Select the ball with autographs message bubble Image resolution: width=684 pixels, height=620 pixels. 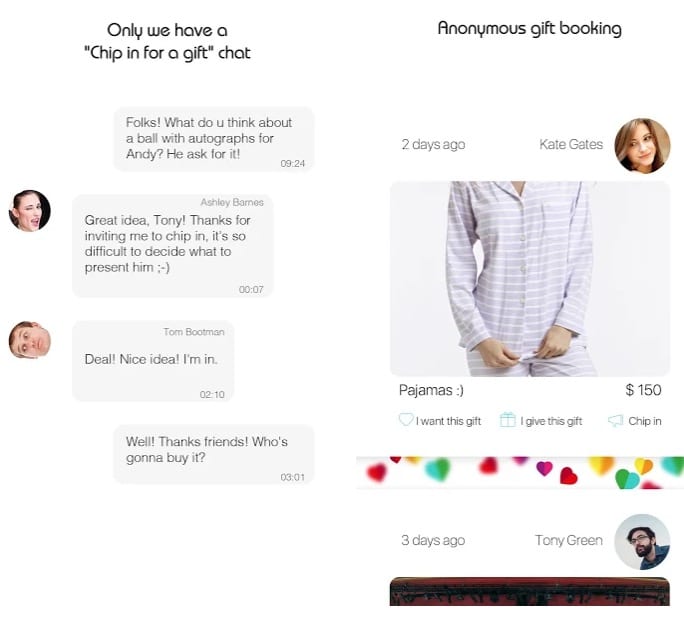214,139
